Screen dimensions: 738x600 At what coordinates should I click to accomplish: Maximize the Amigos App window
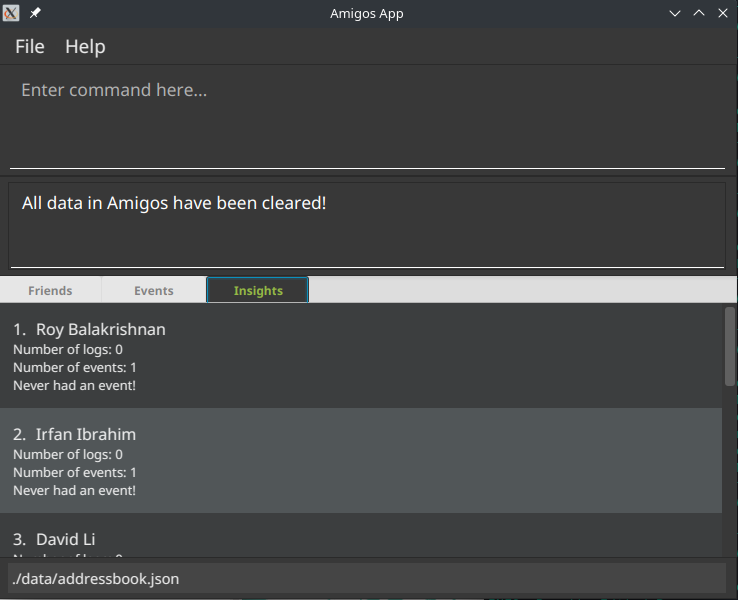(699, 13)
